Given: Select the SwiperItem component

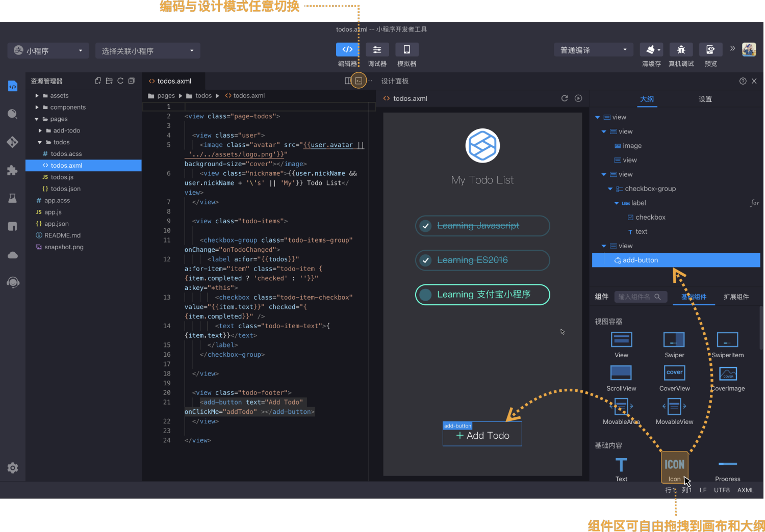Looking at the screenshot, I should (x=728, y=344).
